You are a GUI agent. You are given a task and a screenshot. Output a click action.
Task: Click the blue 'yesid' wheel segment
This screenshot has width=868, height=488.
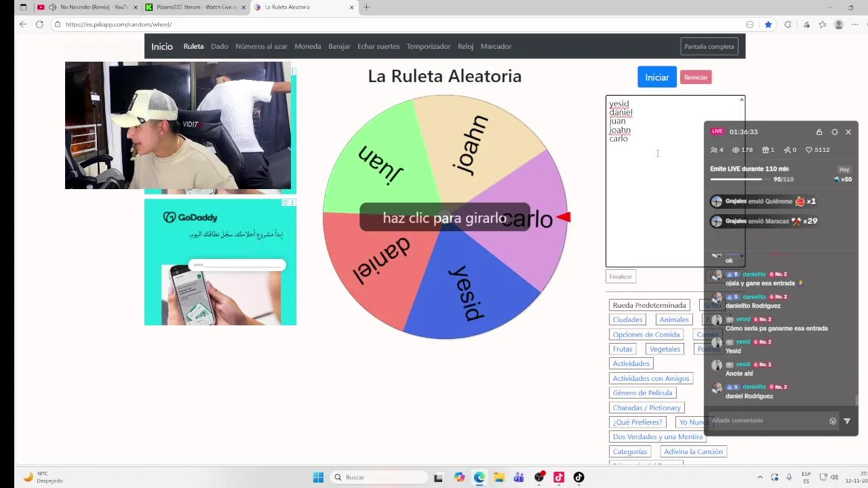pos(467,291)
